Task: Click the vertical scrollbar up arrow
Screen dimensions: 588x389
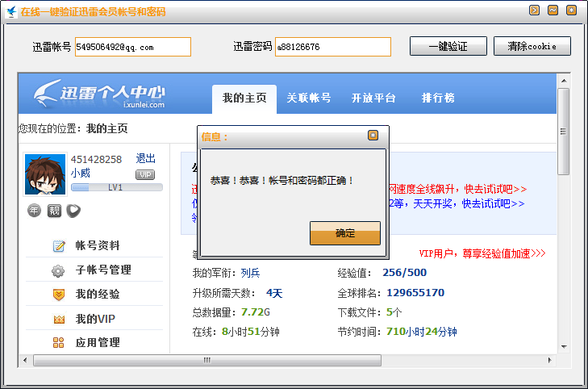Action: [x=564, y=81]
